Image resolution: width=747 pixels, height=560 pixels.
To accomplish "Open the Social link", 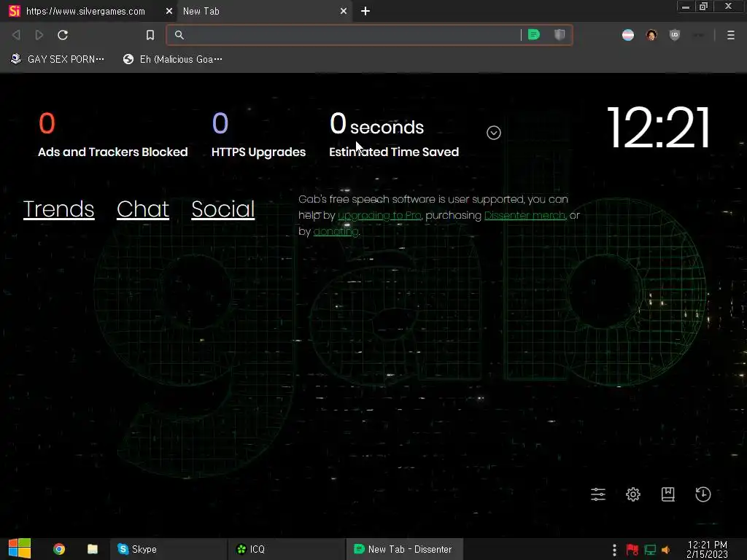I will click(x=223, y=209).
